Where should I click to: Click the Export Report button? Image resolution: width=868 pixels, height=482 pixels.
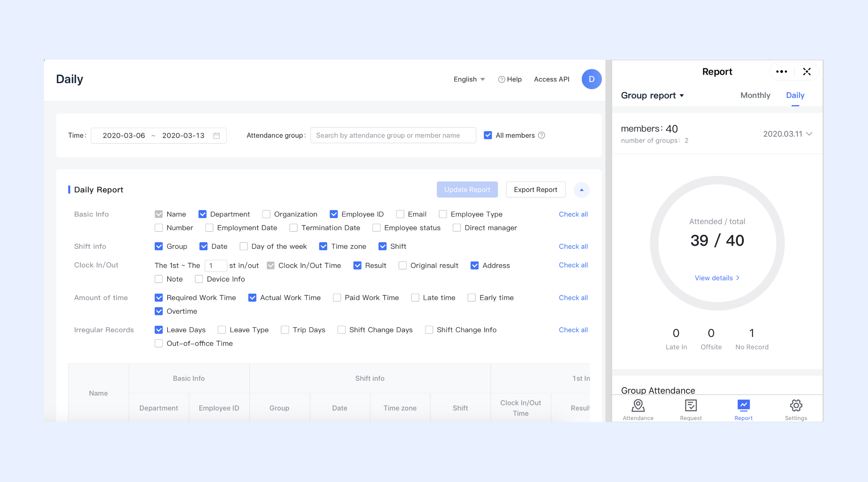click(x=536, y=190)
